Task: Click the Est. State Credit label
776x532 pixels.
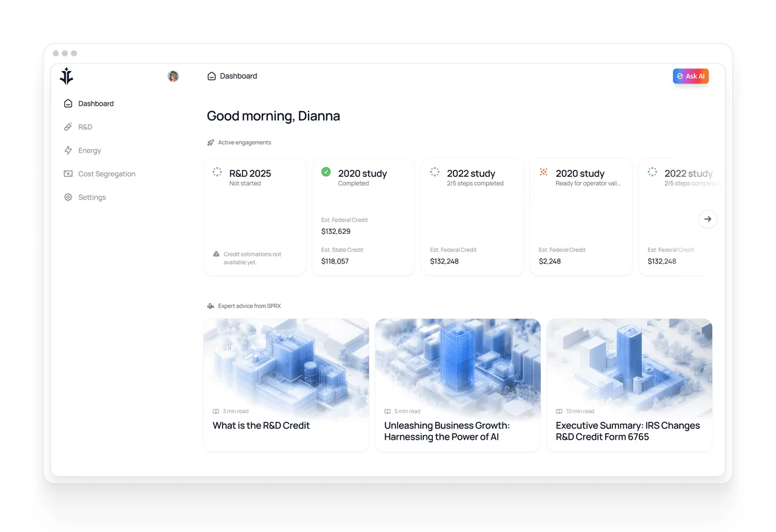Action: tap(341, 250)
